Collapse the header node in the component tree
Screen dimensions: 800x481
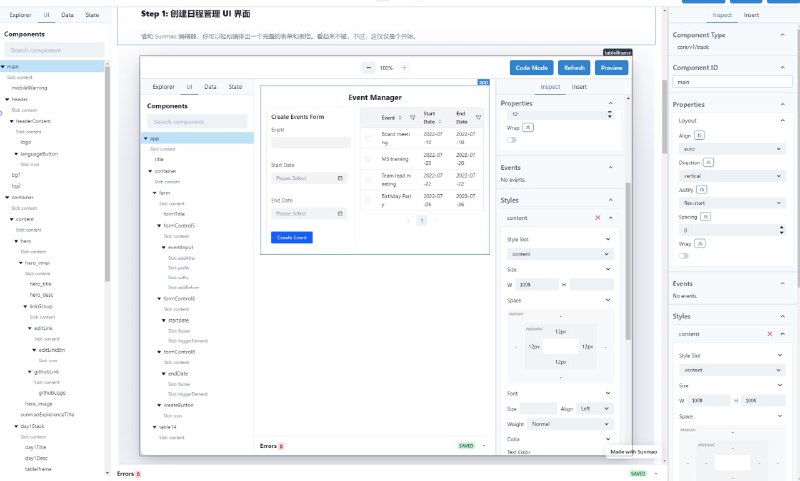tap(6, 99)
